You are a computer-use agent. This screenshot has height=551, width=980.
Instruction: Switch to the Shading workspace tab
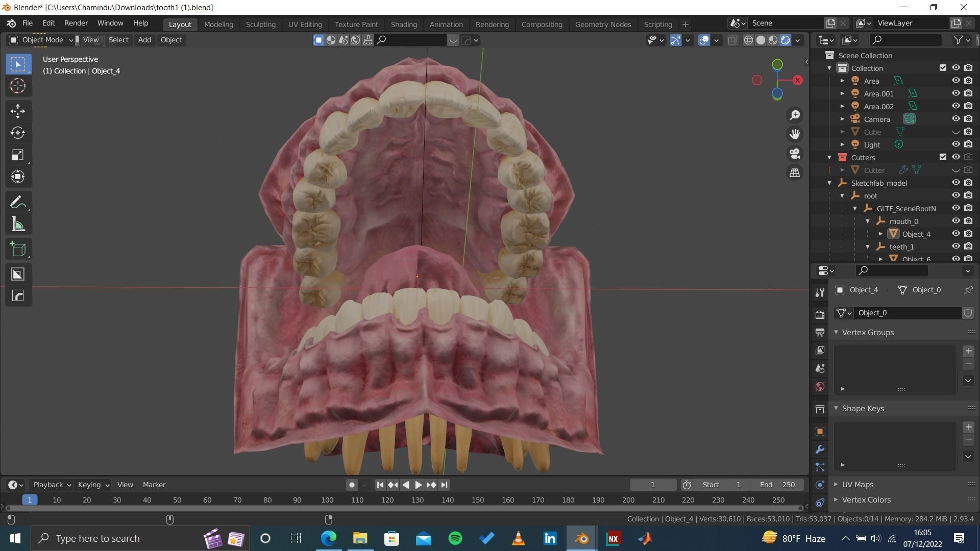pos(404,24)
